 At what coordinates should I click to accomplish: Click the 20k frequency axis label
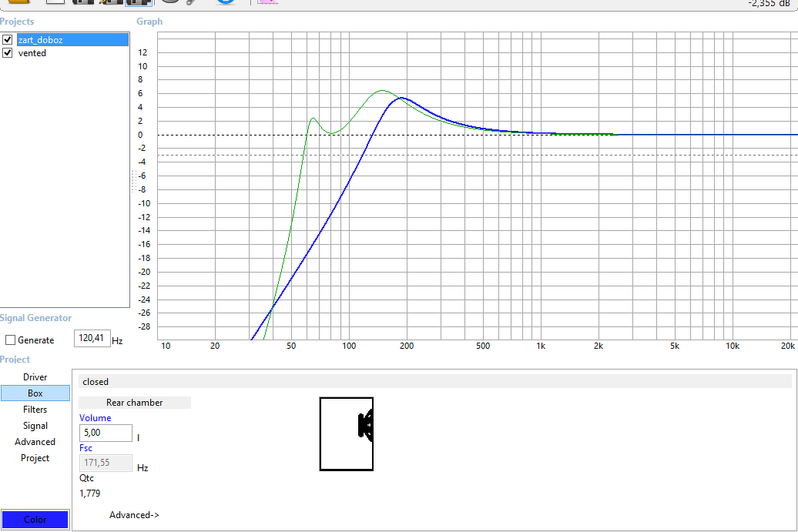[788, 346]
